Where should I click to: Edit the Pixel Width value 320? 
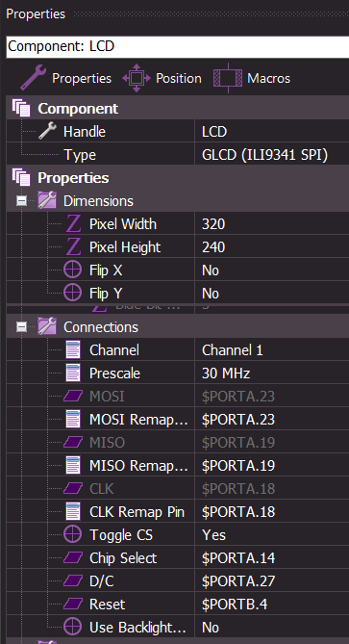click(x=272, y=224)
